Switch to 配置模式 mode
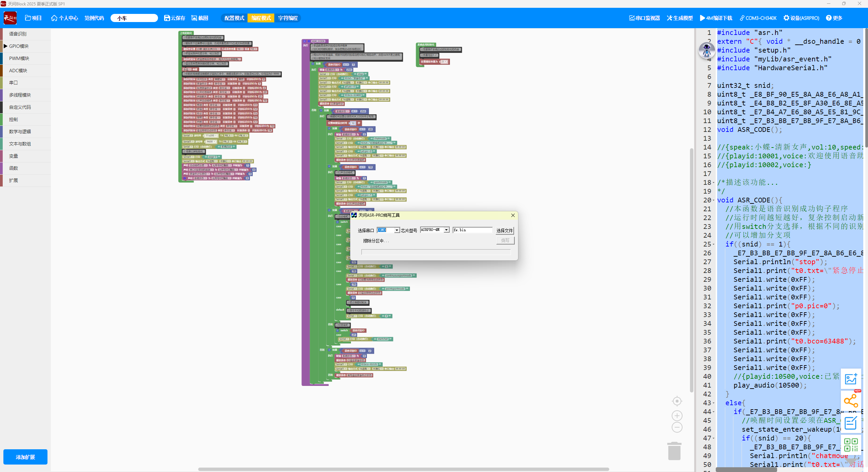 234,18
